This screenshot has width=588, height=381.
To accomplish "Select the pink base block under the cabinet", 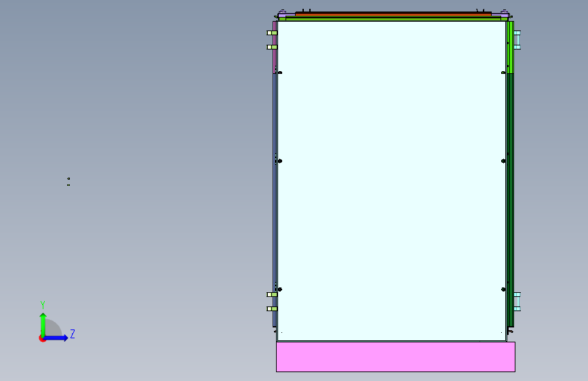I will coord(395,357).
